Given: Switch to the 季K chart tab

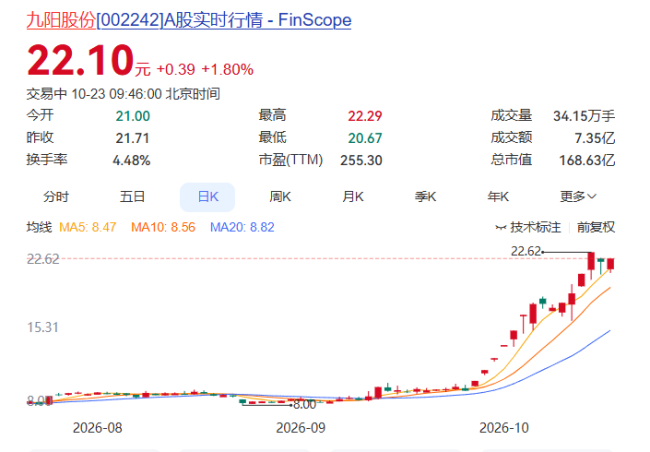Looking at the screenshot, I should click(425, 197).
